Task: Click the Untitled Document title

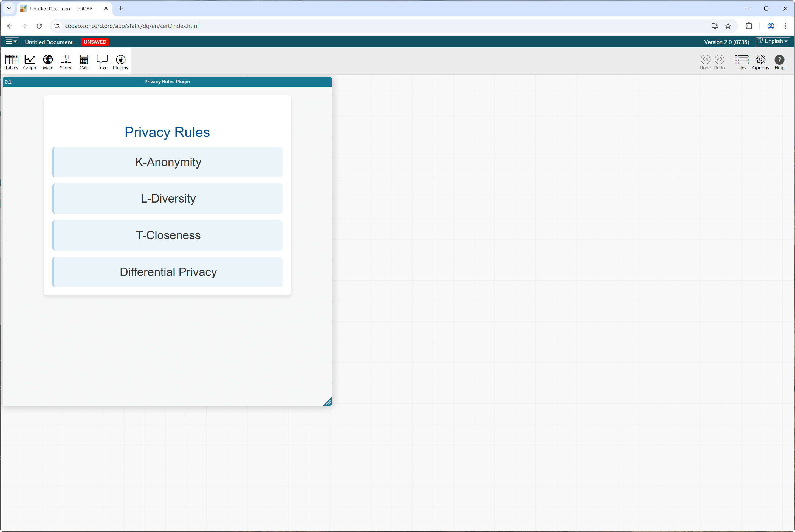Action: [x=49, y=42]
